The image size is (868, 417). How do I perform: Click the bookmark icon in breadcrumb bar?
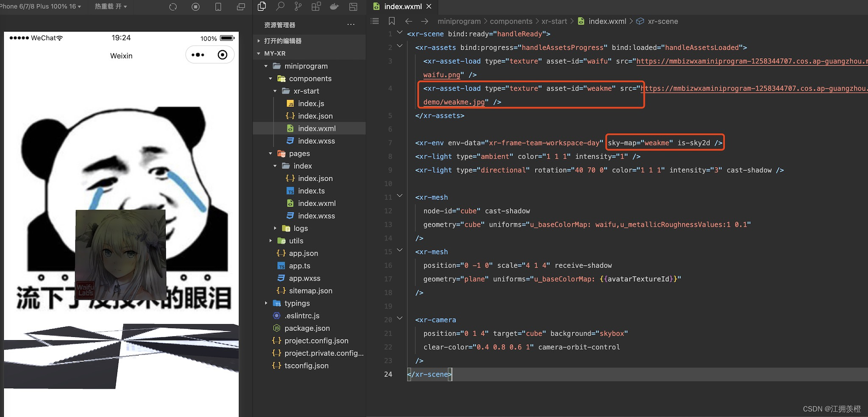(x=392, y=21)
